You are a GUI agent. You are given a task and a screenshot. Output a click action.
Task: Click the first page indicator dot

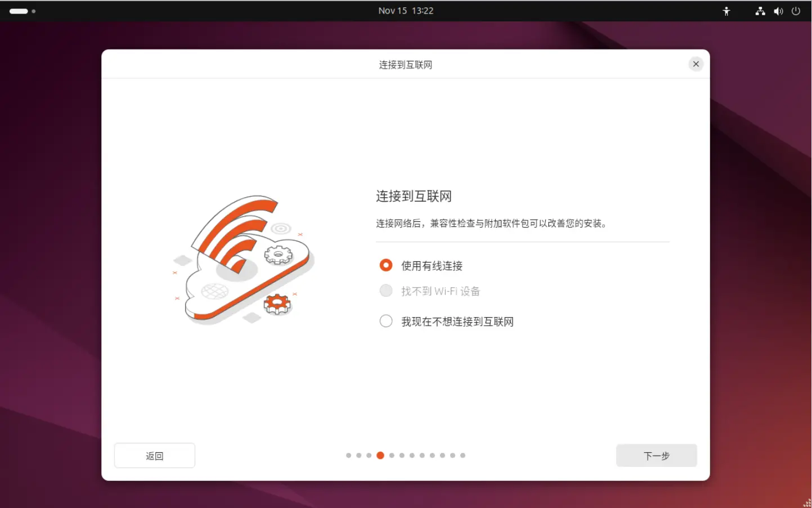pos(348,455)
